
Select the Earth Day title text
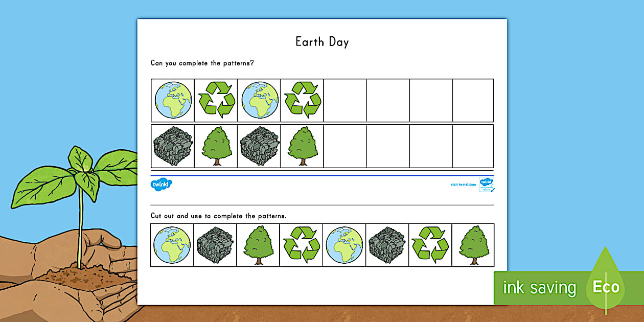coord(322,42)
